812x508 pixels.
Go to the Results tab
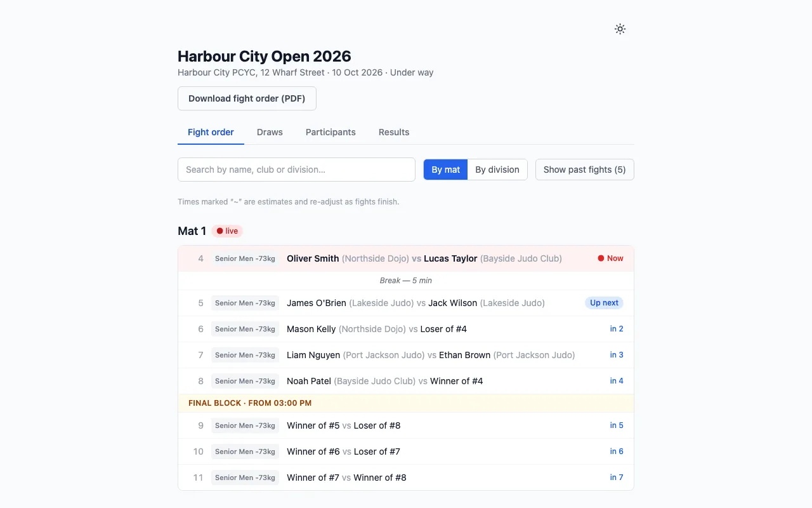(394, 132)
